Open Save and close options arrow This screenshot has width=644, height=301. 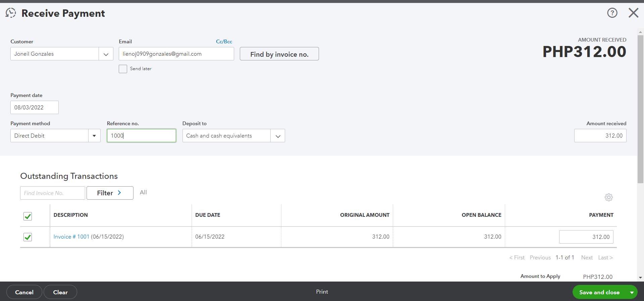click(x=632, y=293)
